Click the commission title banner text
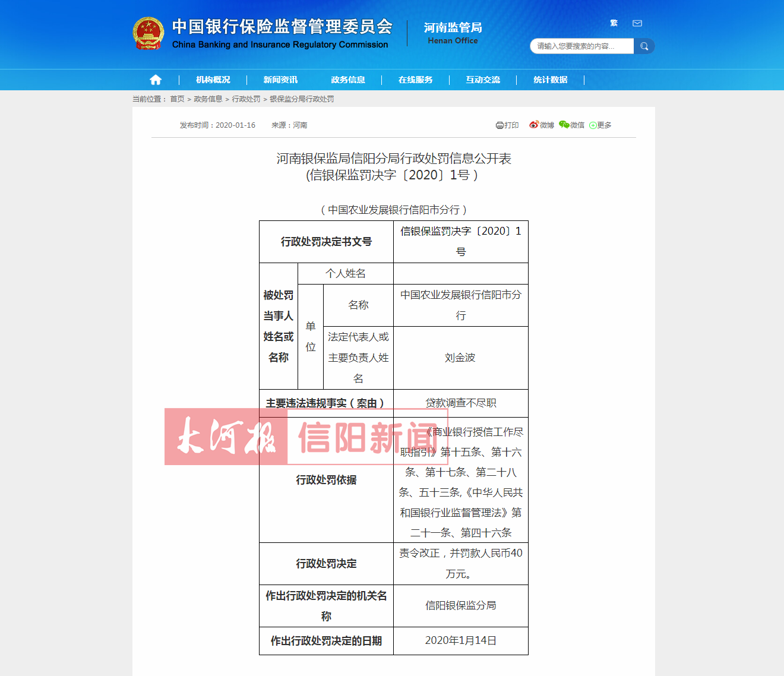The image size is (784, 676). tap(282, 33)
